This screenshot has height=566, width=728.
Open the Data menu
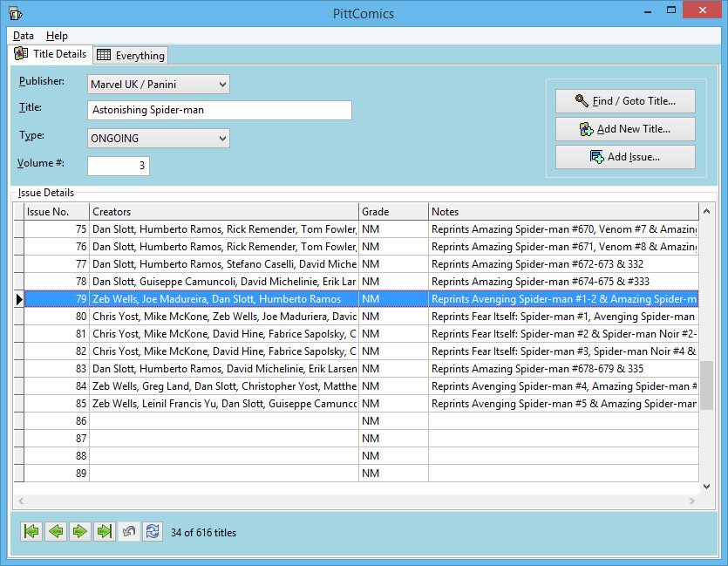pos(24,36)
